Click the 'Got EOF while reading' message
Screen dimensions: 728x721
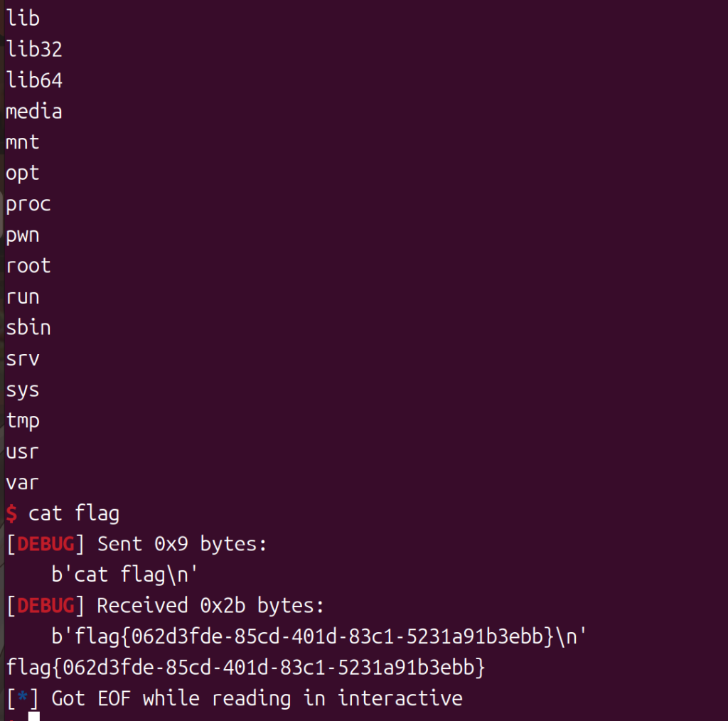click(257, 699)
